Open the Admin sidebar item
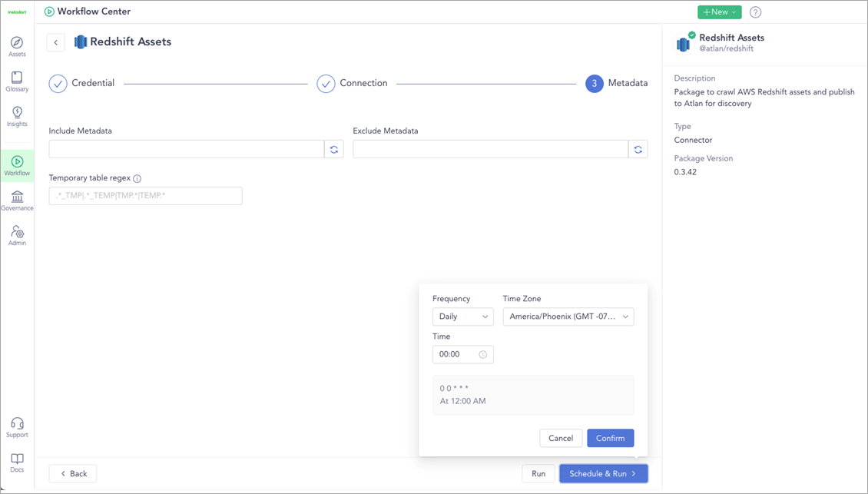 point(17,235)
